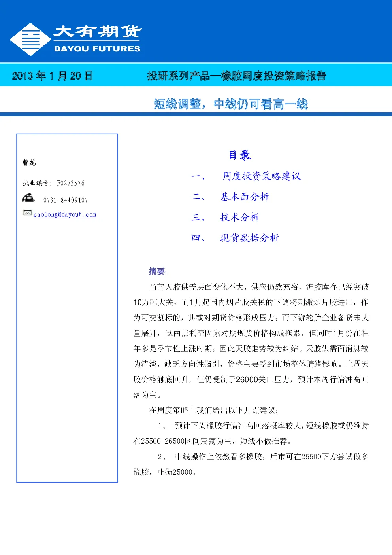Click the telephone icon beside 0731-84409107
392x555 pixels.
point(28,198)
